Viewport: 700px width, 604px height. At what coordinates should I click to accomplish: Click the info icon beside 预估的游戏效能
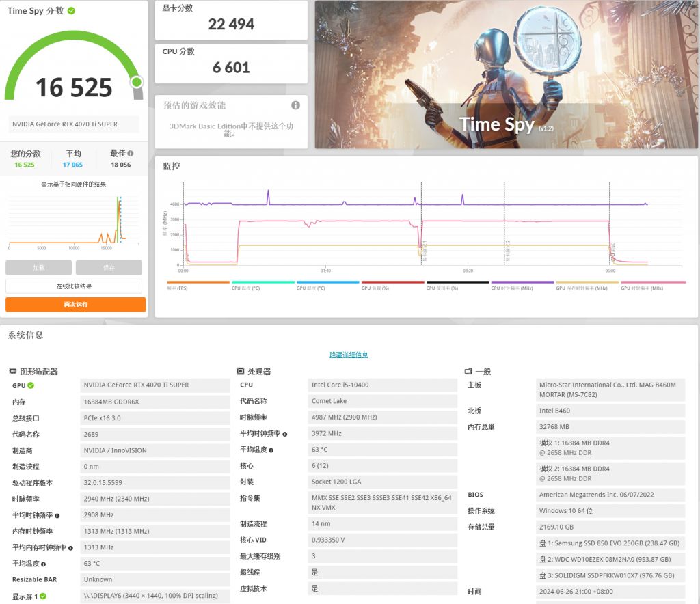point(295,105)
